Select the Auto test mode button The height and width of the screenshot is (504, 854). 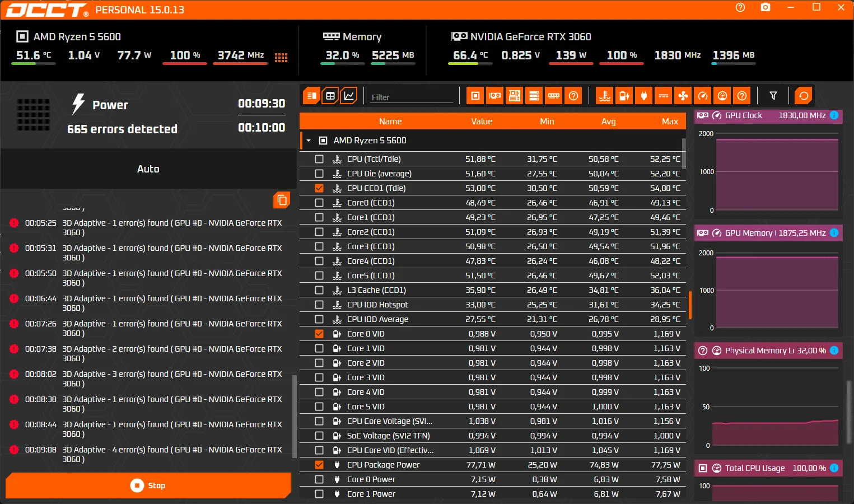pyautogui.click(x=148, y=169)
